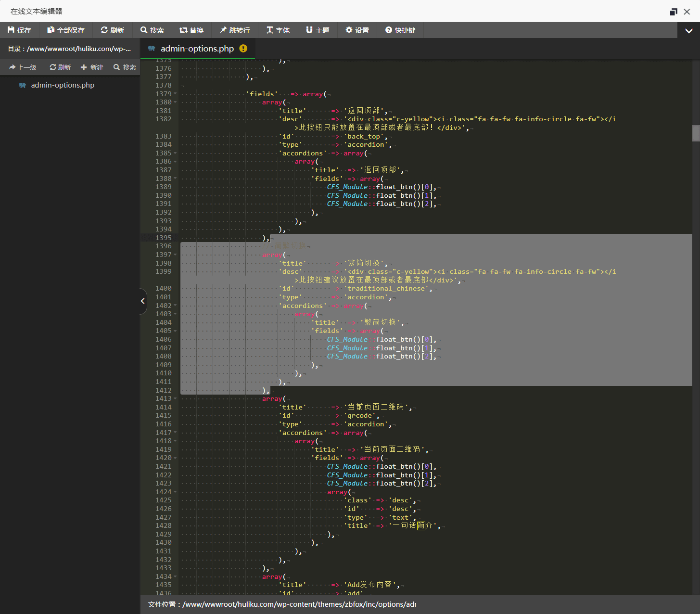Open the Search (搜索) tool in the toolbar
700x614 pixels.
tap(152, 30)
